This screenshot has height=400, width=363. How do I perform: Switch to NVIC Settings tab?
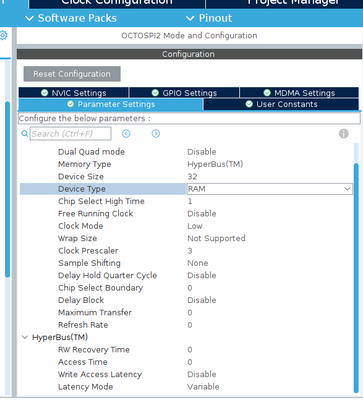(x=73, y=93)
